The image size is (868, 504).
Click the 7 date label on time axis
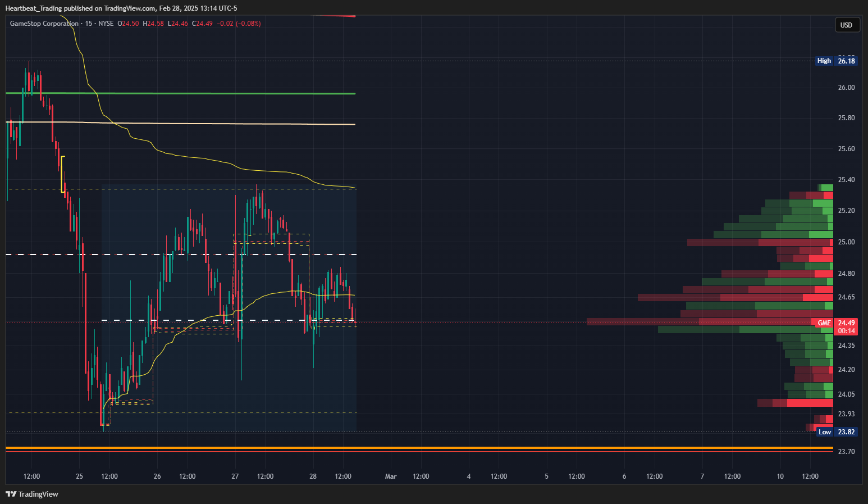click(702, 476)
